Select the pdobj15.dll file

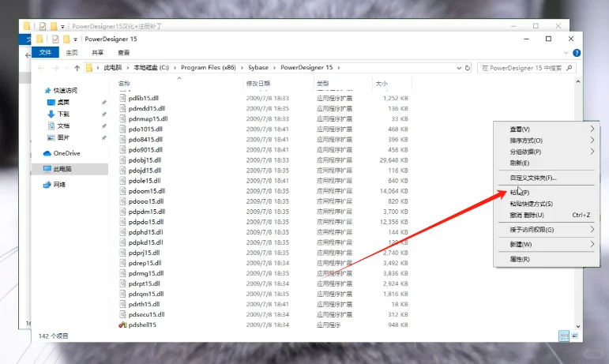(145, 159)
